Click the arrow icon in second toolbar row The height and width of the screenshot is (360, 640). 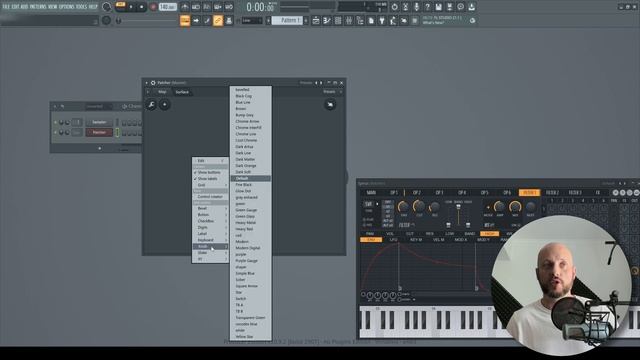click(x=196, y=21)
